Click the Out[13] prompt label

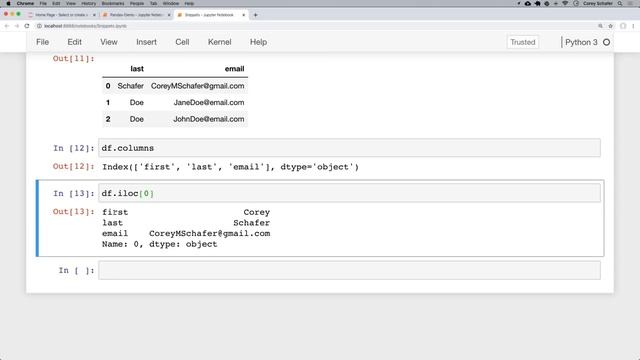click(73, 211)
